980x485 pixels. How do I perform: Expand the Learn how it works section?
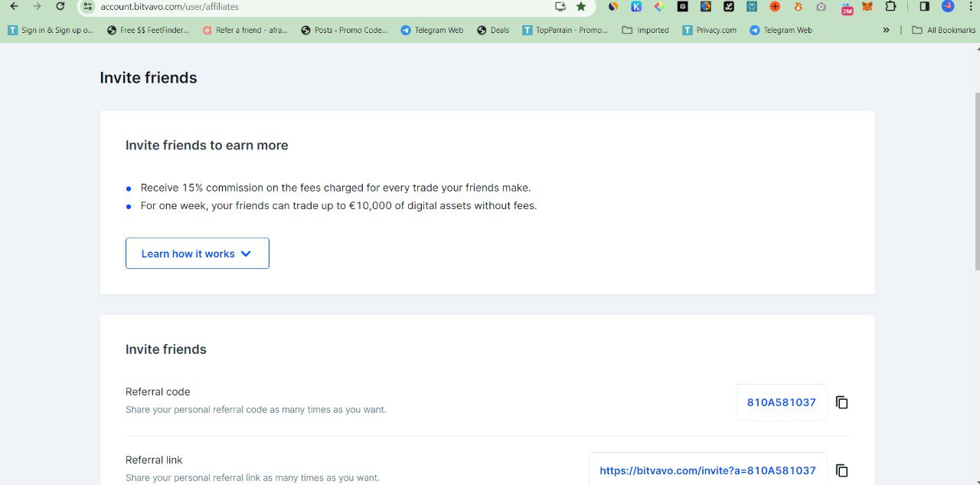pos(197,254)
